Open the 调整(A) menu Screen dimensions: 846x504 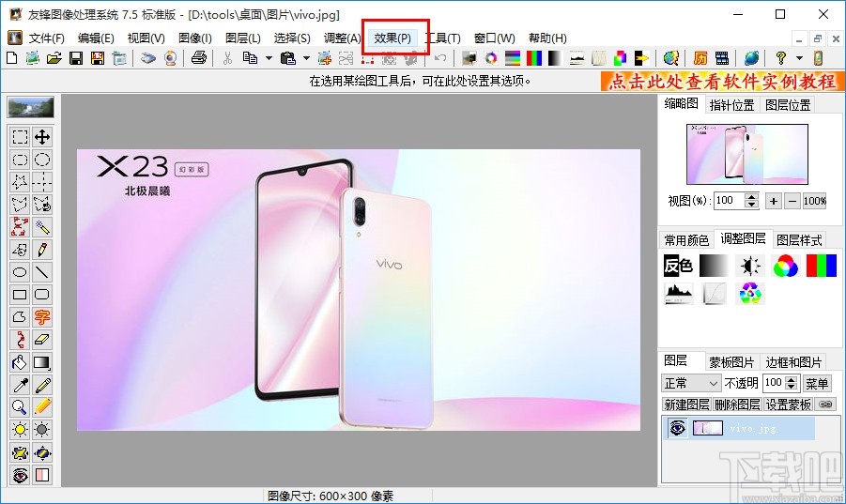[x=342, y=38]
